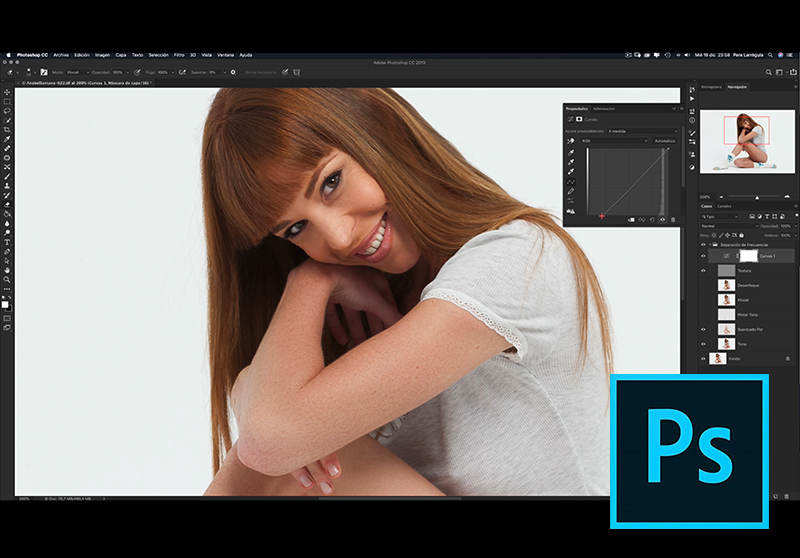Switch to the Canales tab
Image resolution: width=800 pixels, height=558 pixels.
point(725,206)
